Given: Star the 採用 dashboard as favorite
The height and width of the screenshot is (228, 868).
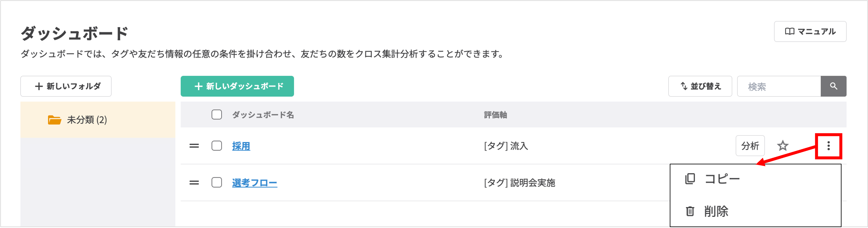Looking at the screenshot, I should point(782,146).
